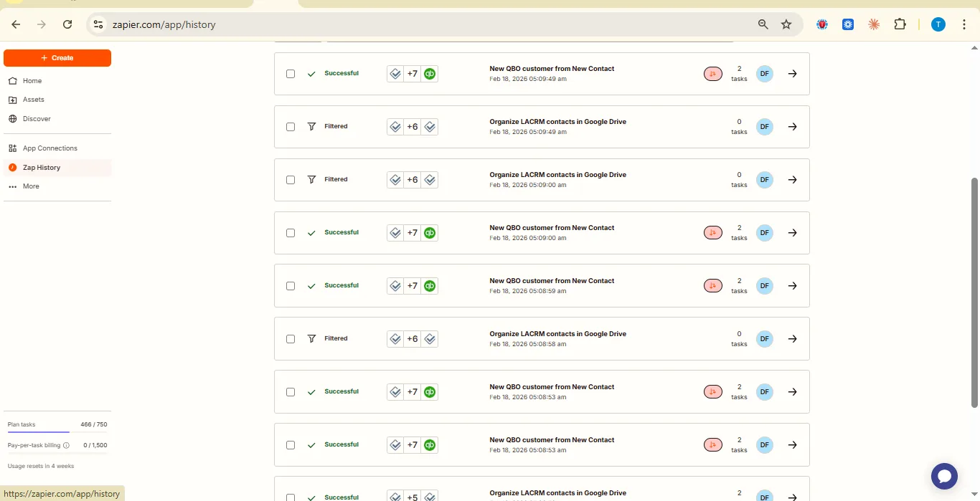Viewport: 980px width, 501px height.
Task: Click the info icon beside Pay-per-task billing
Action: [x=67, y=445]
